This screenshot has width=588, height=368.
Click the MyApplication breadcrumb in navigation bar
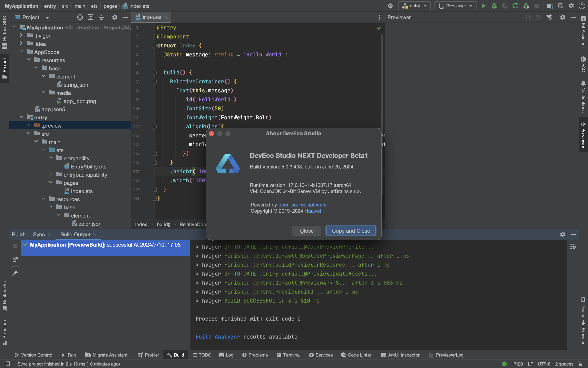pyautogui.click(x=21, y=6)
